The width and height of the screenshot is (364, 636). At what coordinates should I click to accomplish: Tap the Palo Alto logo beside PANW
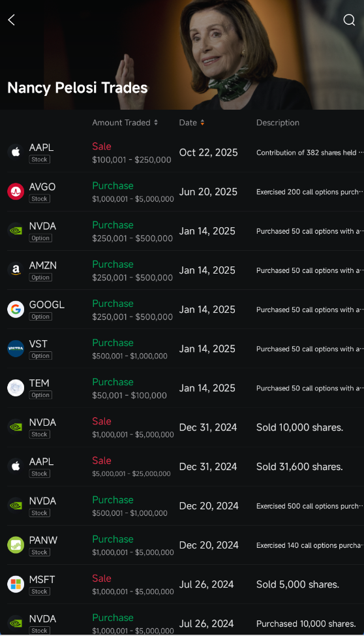point(16,545)
